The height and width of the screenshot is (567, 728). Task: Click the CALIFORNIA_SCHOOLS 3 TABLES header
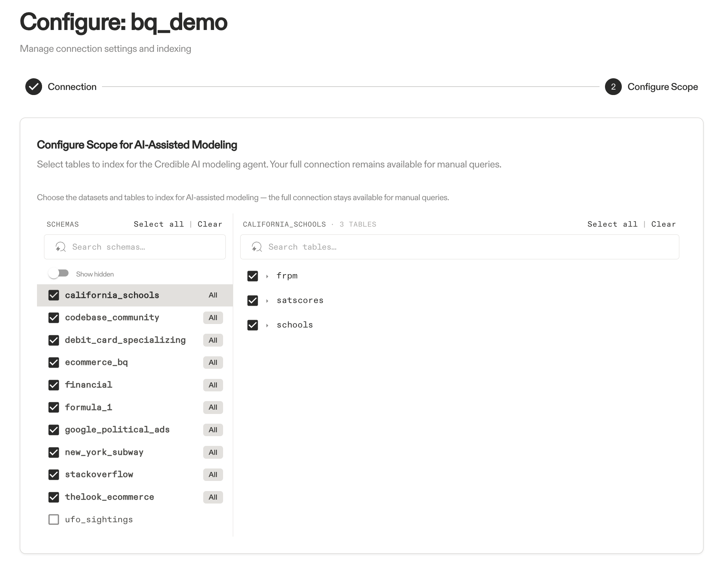tap(309, 224)
